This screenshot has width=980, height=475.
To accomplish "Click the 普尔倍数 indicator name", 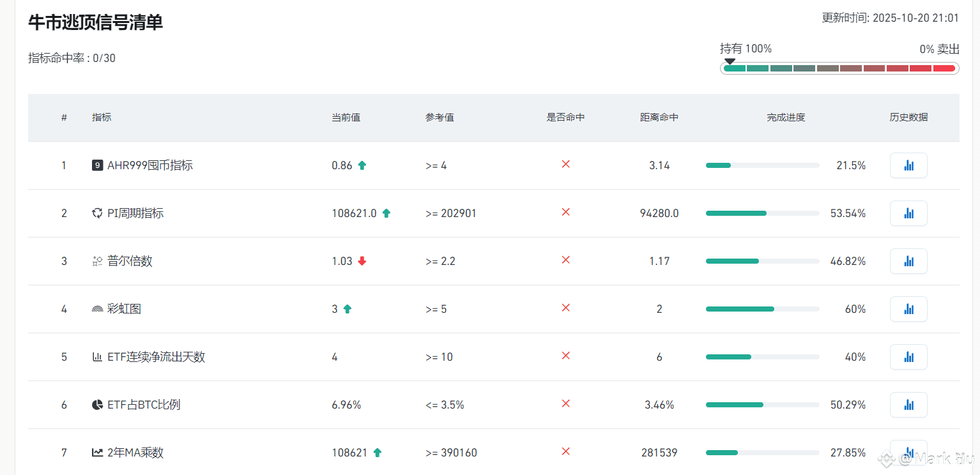I will [130, 261].
